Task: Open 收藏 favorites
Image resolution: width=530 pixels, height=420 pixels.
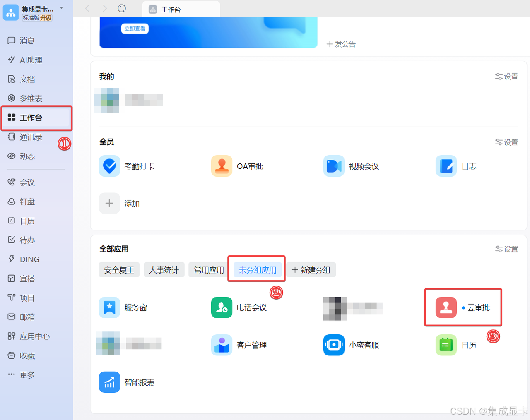Action: click(21, 355)
